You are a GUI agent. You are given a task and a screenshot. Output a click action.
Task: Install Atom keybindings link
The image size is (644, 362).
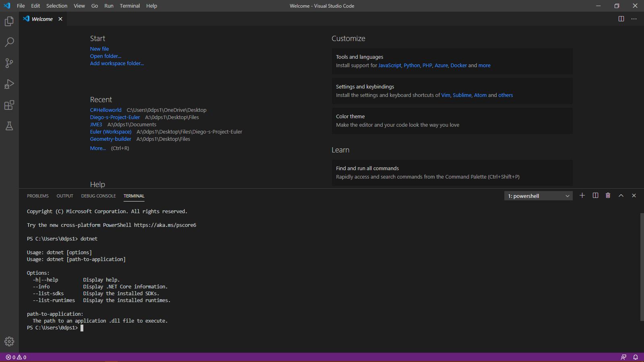point(480,95)
